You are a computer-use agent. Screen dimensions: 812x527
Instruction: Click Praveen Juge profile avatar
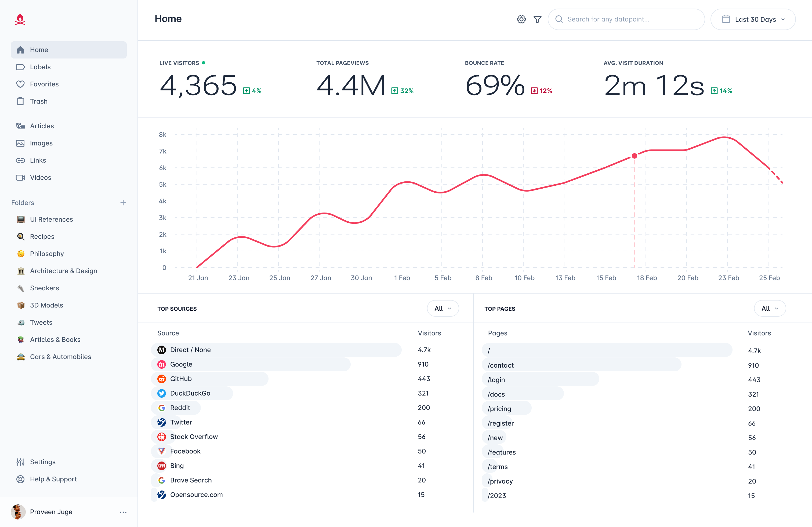[x=18, y=512]
